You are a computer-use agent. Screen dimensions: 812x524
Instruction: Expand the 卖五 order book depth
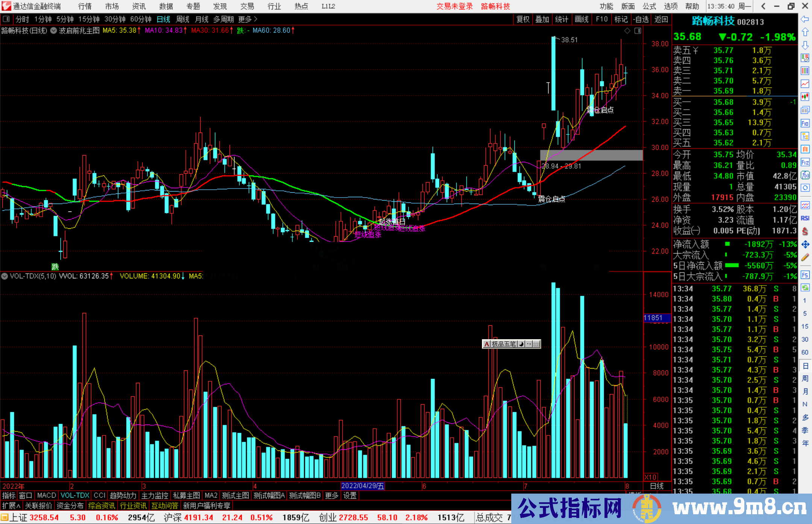click(x=686, y=50)
